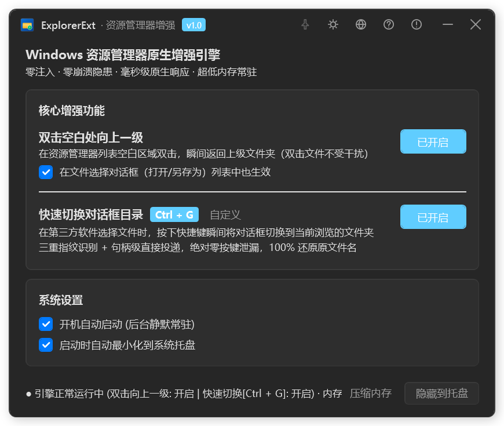Screen dimensions: 504x426
Task: Pin the window on top
Action: point(305,24)
